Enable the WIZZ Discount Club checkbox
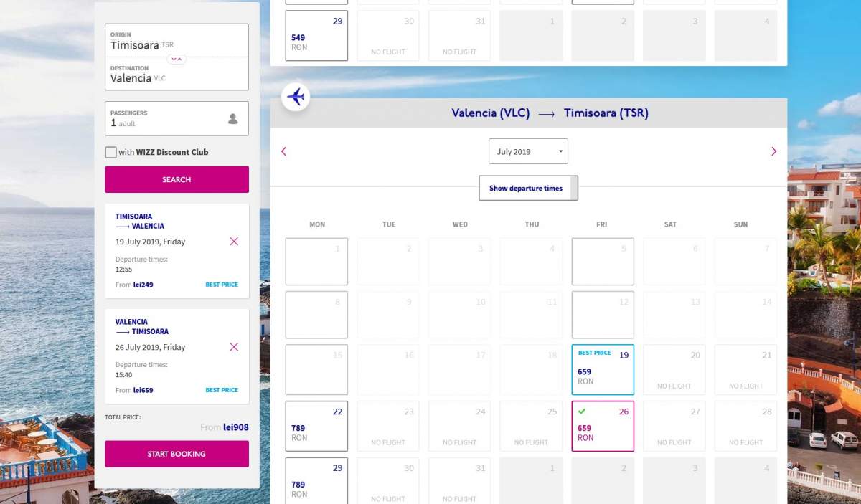 click(x=110, y=152)
